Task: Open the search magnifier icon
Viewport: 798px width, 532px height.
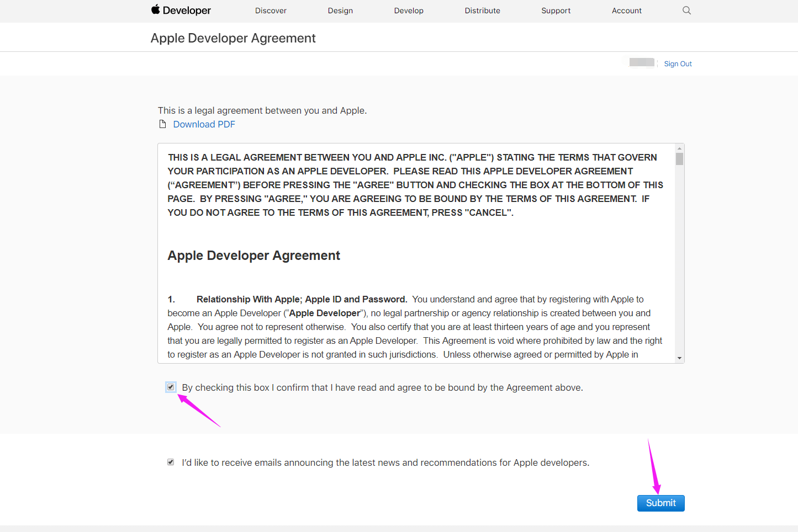Action: (x=686, y=10)
